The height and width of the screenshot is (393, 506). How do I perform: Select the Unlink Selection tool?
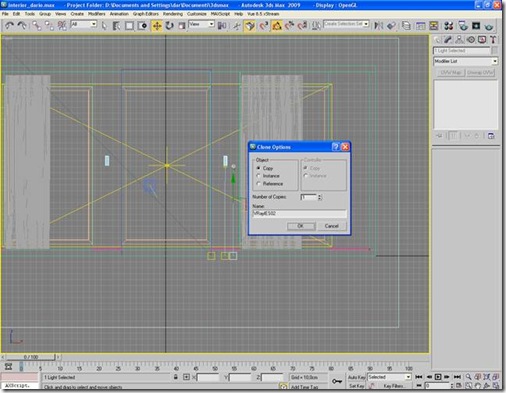(49, 26)
